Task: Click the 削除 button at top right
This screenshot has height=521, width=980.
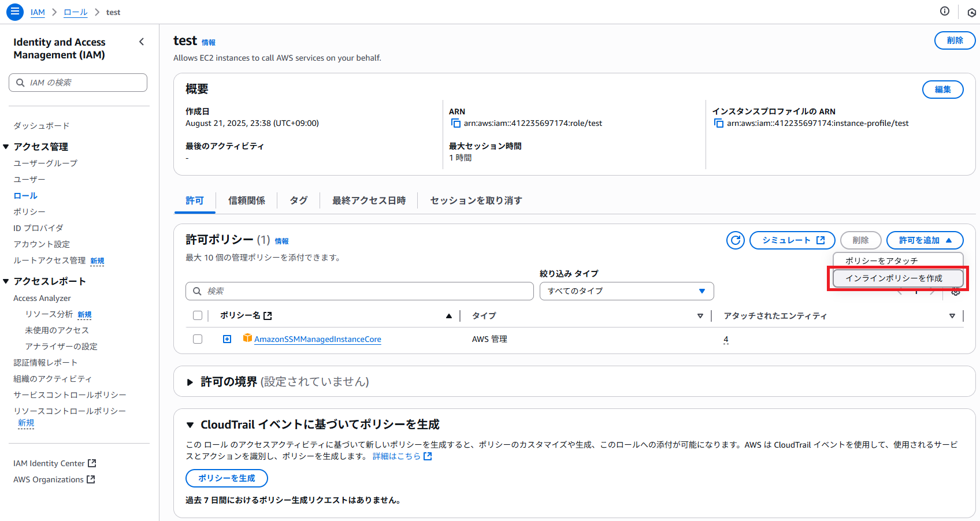Action: coord(955,40)
